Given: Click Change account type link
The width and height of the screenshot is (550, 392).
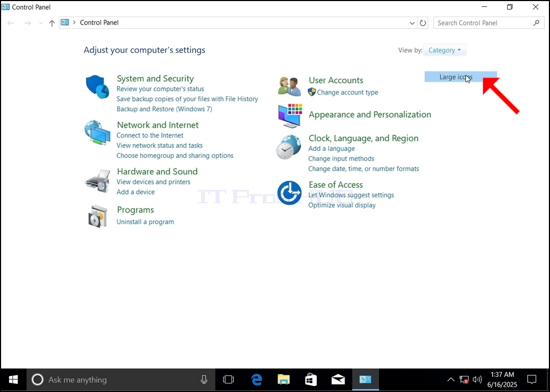Looking at the screenshot, I should (348, 92).
